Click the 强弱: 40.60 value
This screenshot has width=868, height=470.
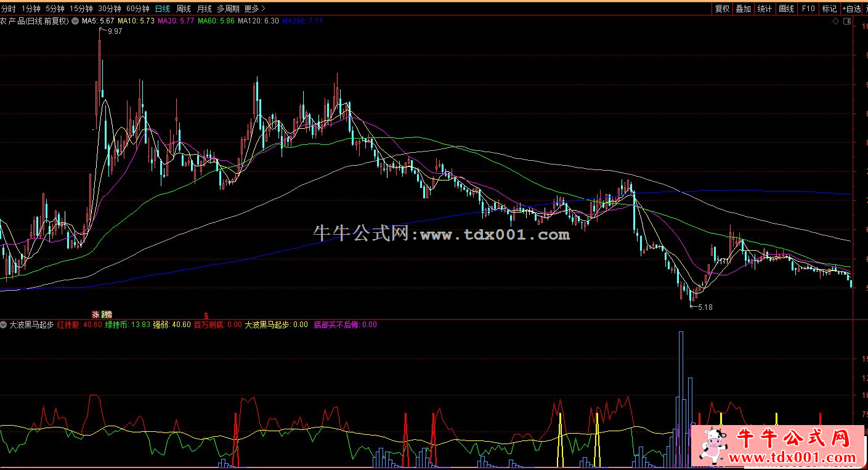pyautogui.click(x=172, y=325)
